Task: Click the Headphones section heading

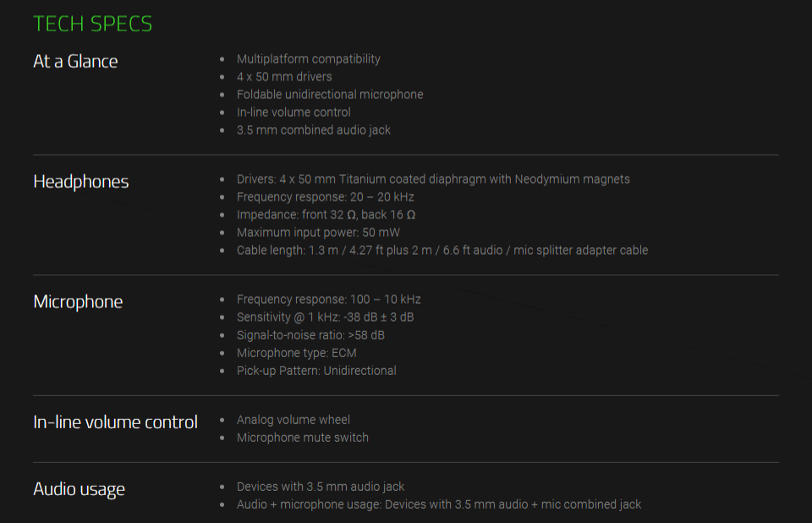Action: (81, 181)
